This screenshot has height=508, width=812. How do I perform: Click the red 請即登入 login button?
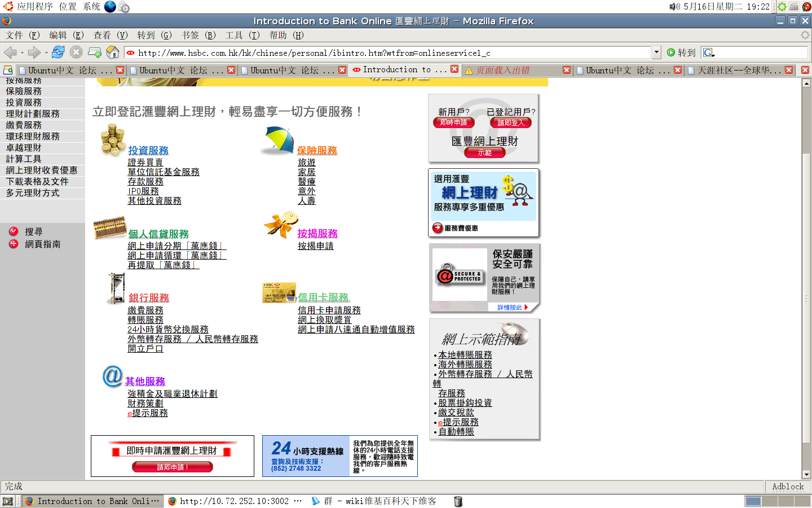pyautogui.click(x=511, y=122)
